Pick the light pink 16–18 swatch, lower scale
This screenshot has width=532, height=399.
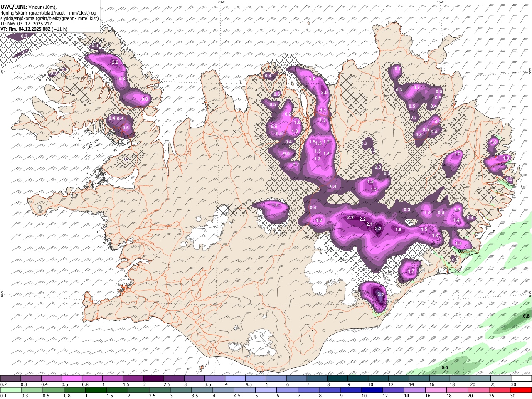436,390
